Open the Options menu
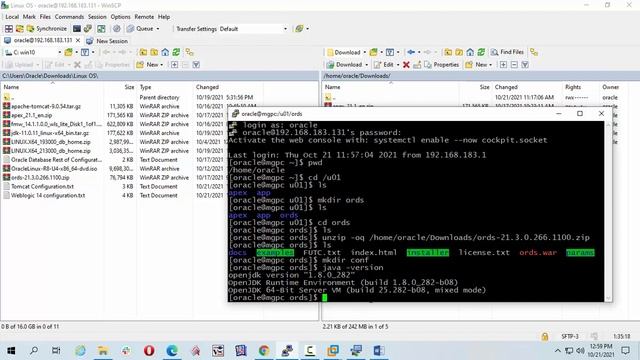This screenshot has height=360, width=640. (x=120, y=17)
